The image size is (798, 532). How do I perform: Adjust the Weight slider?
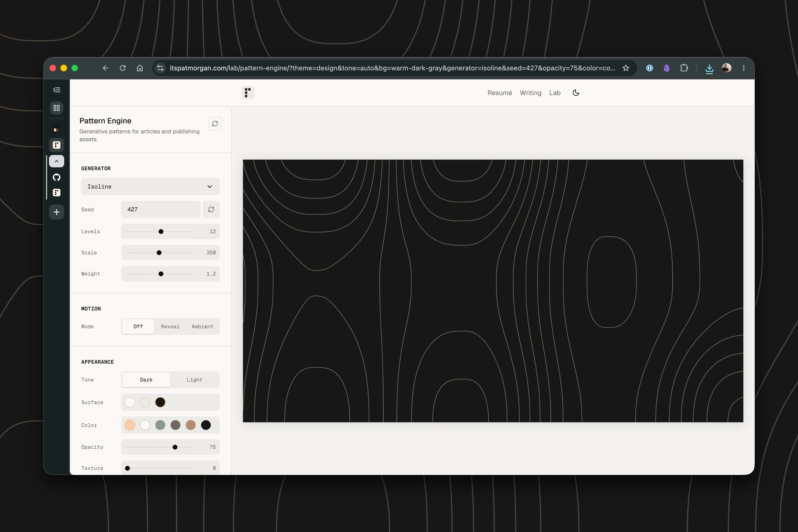[x=161, y=274]
